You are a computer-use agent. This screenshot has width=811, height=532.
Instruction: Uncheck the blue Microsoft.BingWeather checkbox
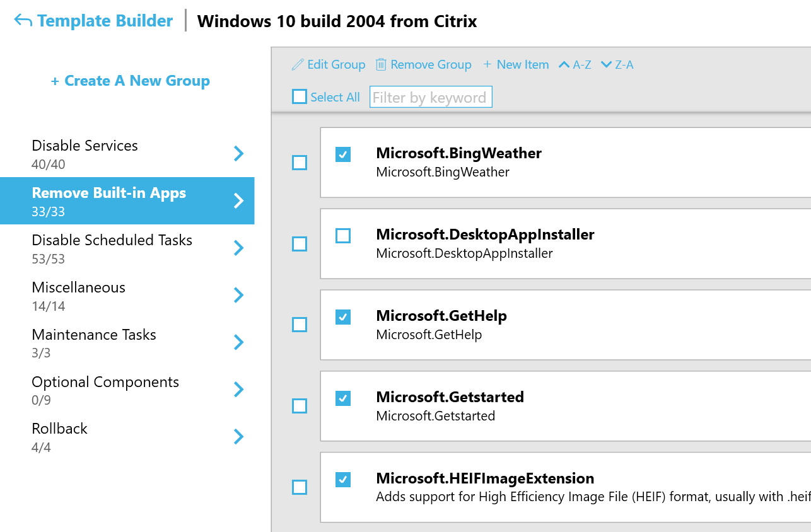pos(343,154)
